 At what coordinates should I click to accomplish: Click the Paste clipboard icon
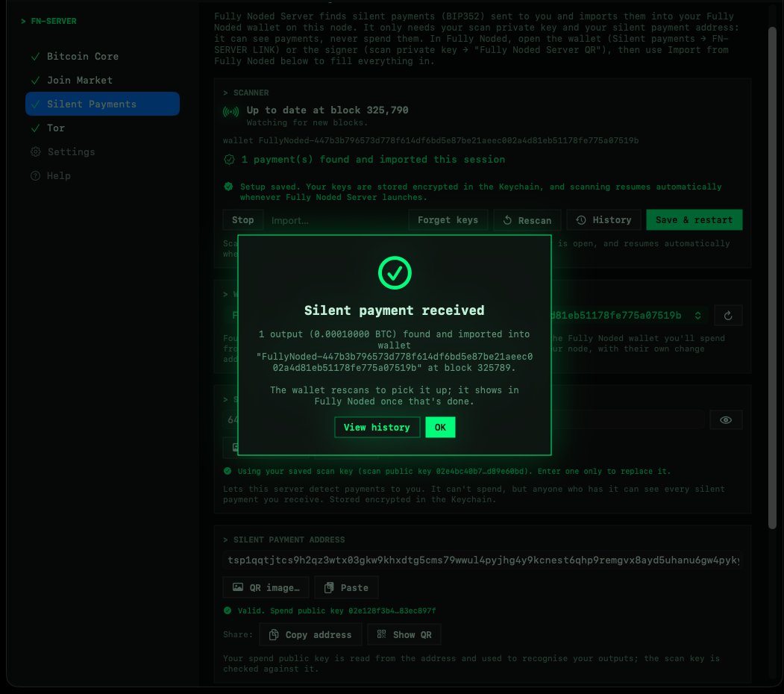(329, 587)
